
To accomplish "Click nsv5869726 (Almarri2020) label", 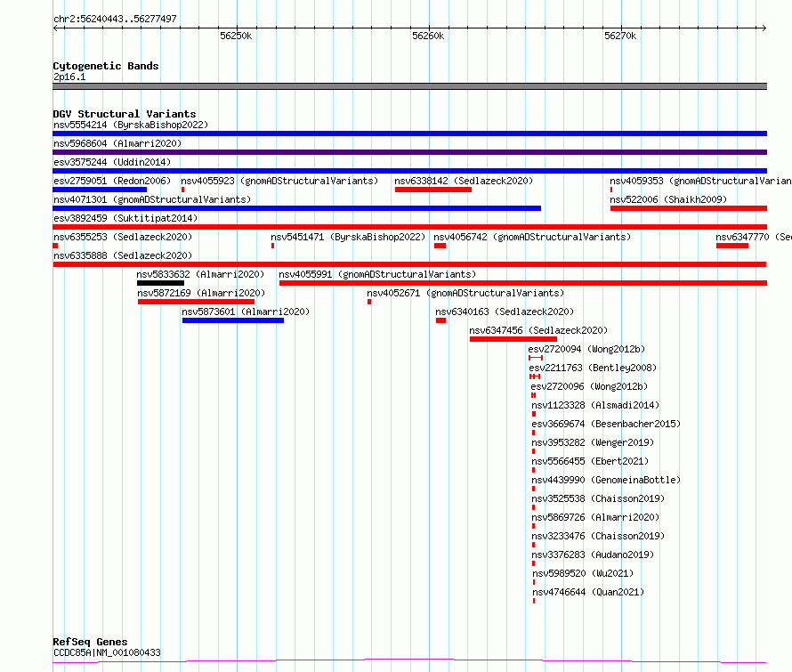I will coord(595,517).
